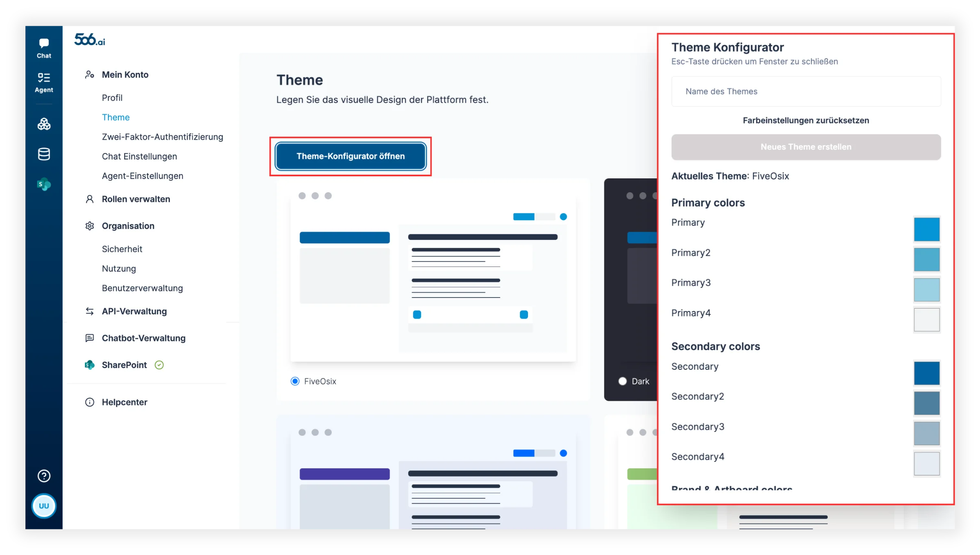Click the 506.ai logo

(90, 40)
